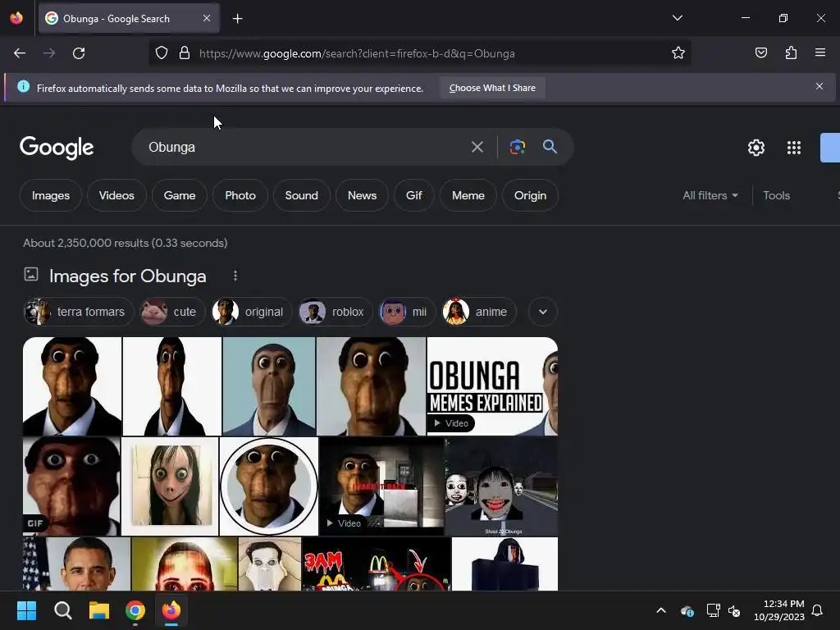Filter images by cute
Screen dimensions: 840x630
tap(172, 312)
